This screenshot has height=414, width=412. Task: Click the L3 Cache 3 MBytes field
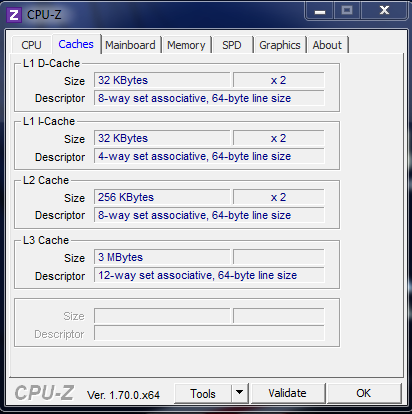[x=162, y=257]
